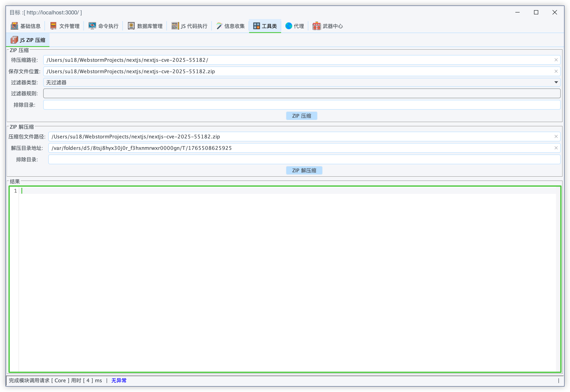The height and width of the screenshot is (392, 570).
Task: Open the 基础信息 tab icon
Action: pyautogui.click(x=14, y=26)
